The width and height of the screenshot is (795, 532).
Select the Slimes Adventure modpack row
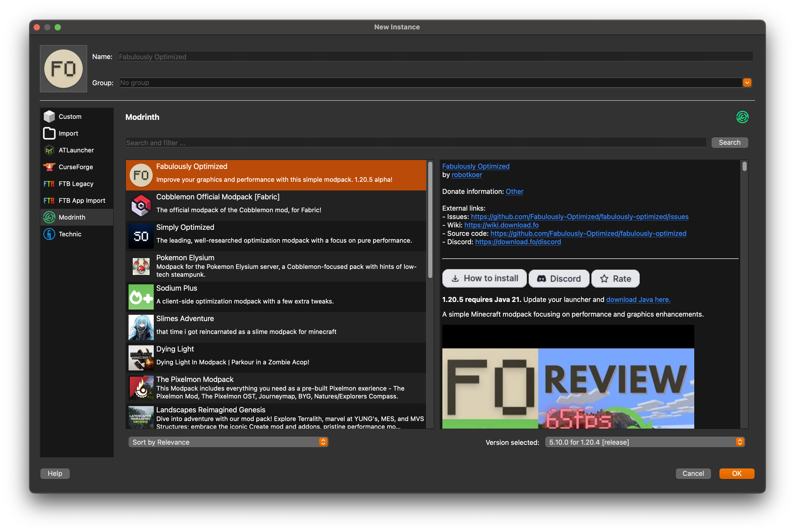click(x=276, y=327)
